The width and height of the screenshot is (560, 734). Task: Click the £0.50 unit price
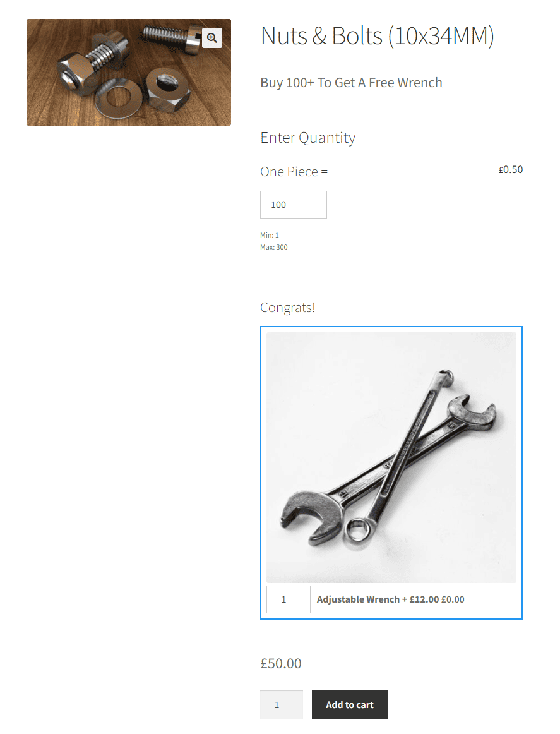coord(511,169)
